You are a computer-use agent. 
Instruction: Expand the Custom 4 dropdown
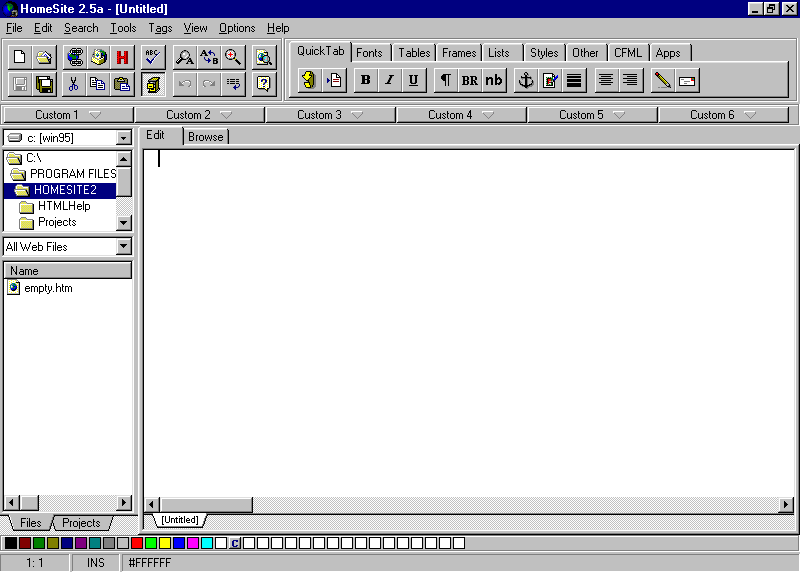tap(461, 115)
